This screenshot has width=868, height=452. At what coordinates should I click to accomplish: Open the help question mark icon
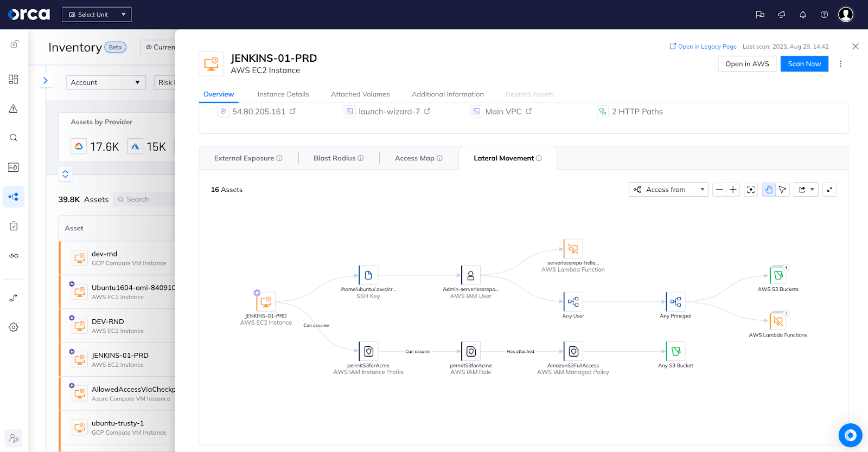[x=824, y=15]
